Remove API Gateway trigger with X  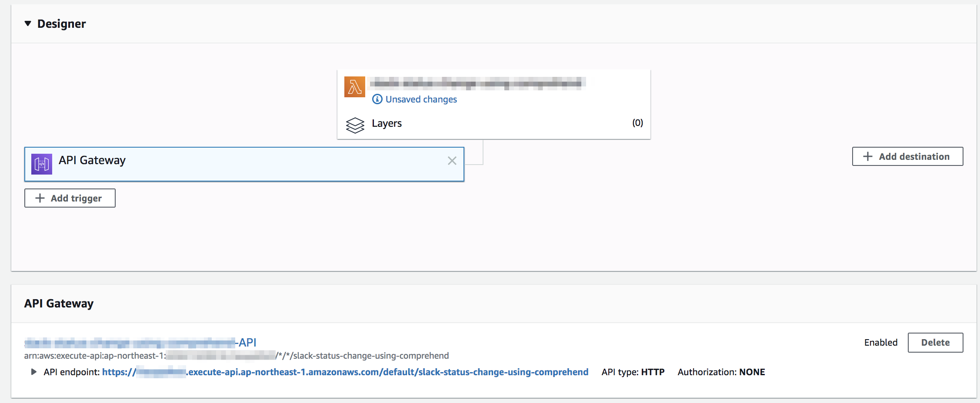pos(452,161)
